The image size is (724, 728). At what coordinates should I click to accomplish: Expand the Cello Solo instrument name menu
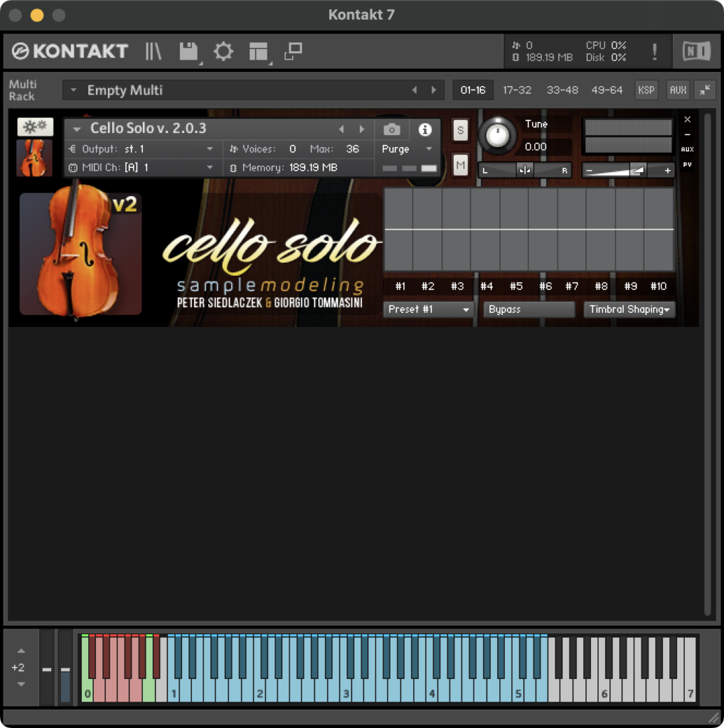tap(77, 129)
